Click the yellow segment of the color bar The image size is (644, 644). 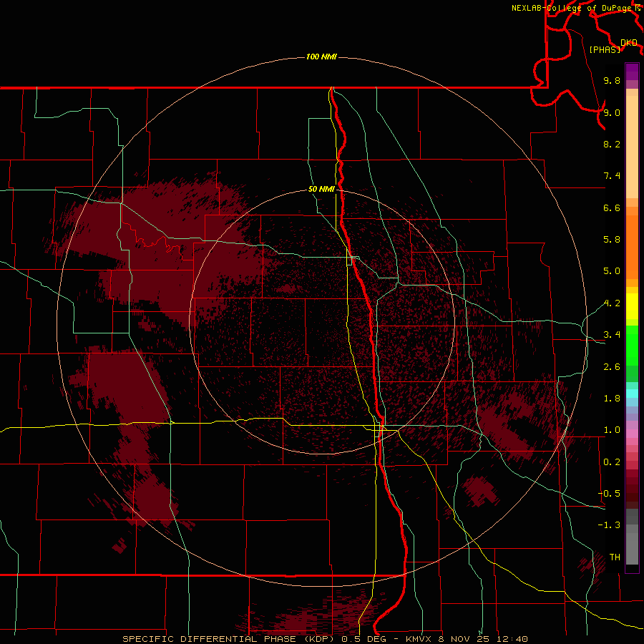coord(632,306)
